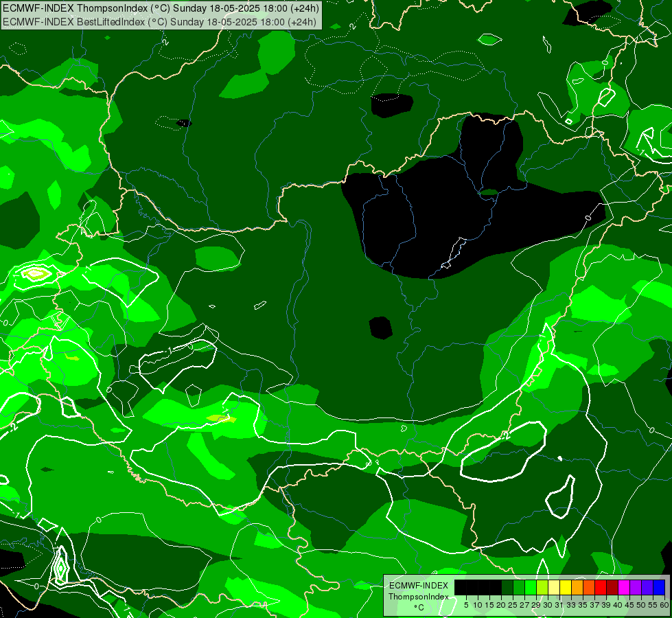Image resolution: width=672 pixels, height=618 pixels.
Task: Click the orange 33–35 legend swatch
Action: coord(577,588)
